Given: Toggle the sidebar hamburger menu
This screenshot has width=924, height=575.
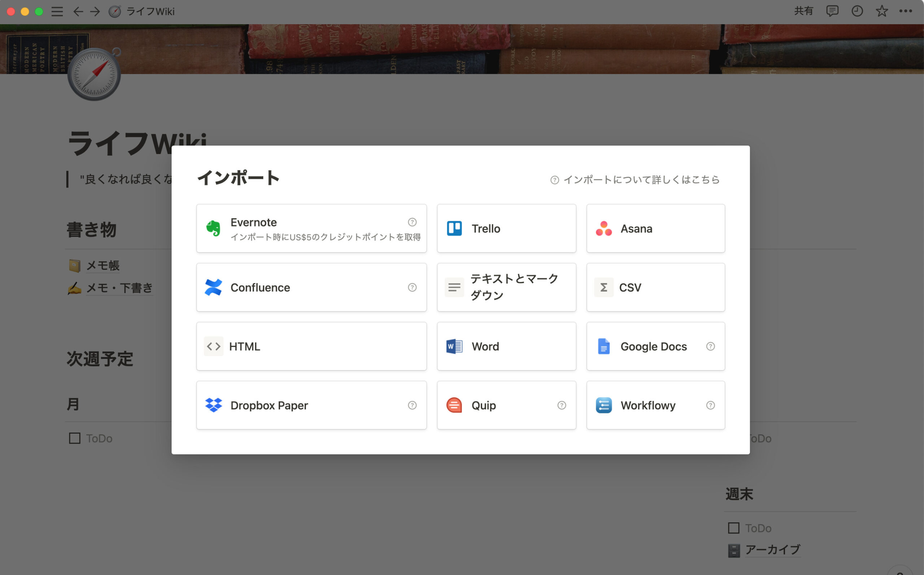Looking at the screenshot, I should (x=57, y=12).
